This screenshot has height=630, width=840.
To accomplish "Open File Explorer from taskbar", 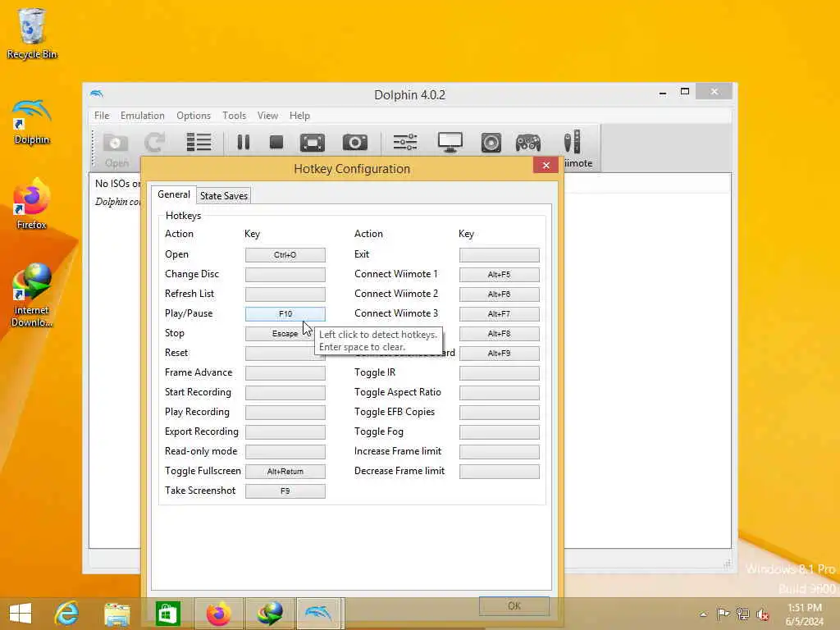I will point(116,614).
